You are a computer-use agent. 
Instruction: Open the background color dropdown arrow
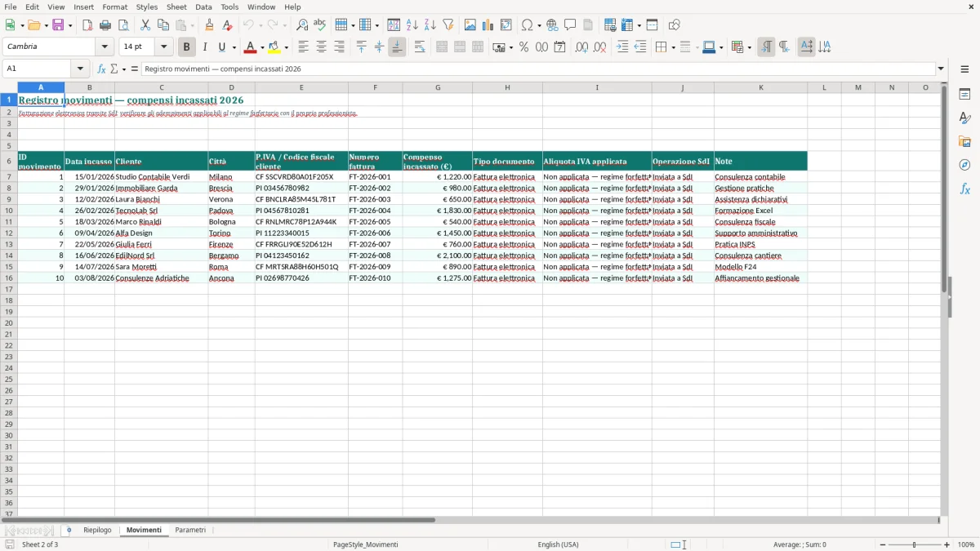point(286,47)
